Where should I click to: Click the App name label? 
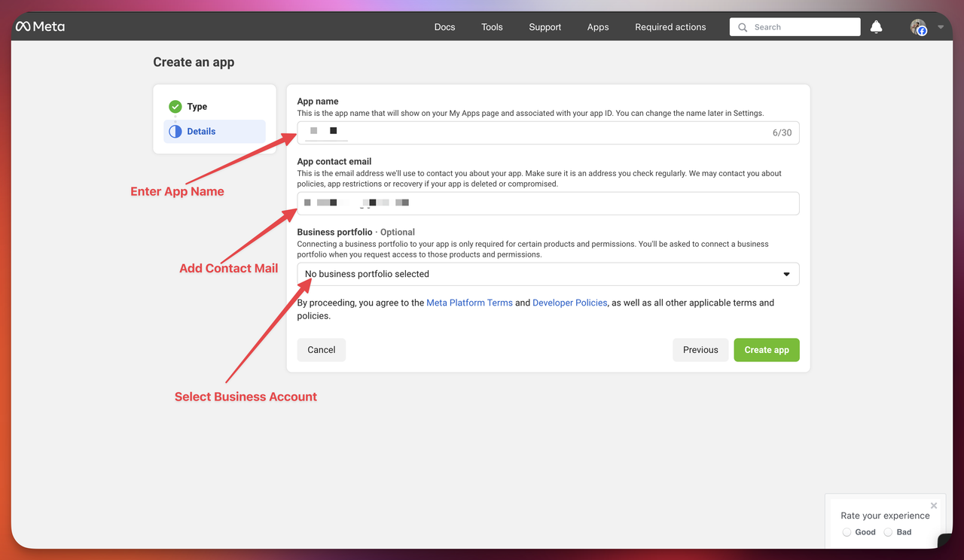[318, 102]
